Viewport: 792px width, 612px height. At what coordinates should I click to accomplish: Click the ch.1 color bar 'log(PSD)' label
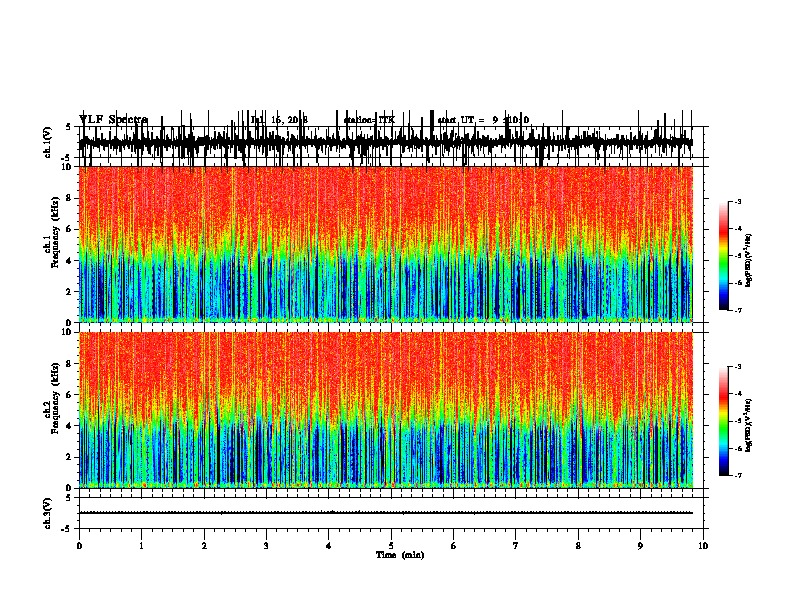749,261
